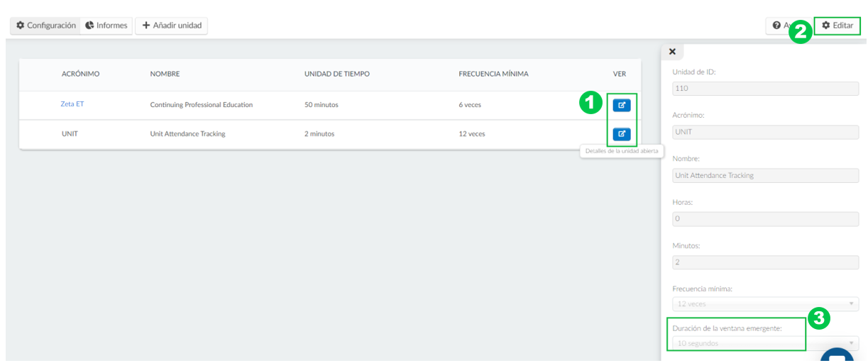Click the Horas input field
This screenshot has width=868, height=363.
tap(765, 218)
